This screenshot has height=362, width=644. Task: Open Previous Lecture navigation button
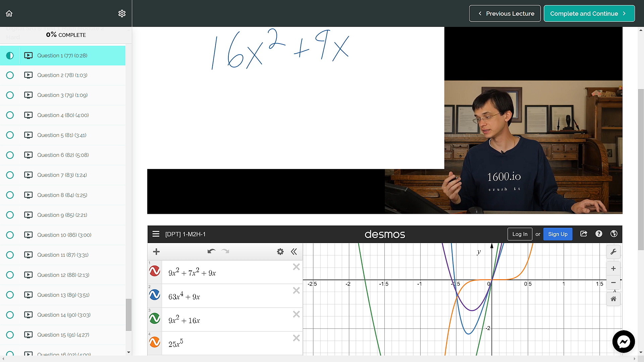point(505,13)
